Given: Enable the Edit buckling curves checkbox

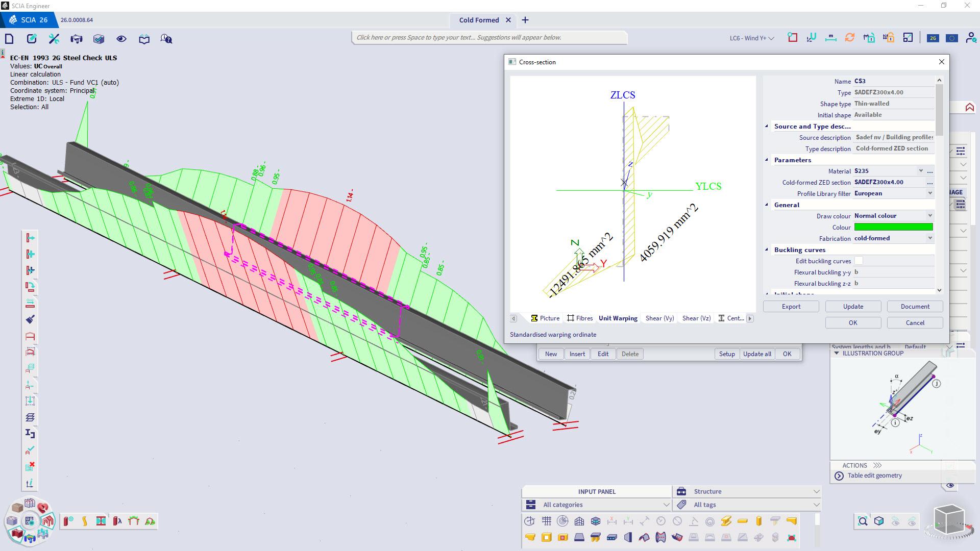Looking at the screenshot, I should [859, 261].
